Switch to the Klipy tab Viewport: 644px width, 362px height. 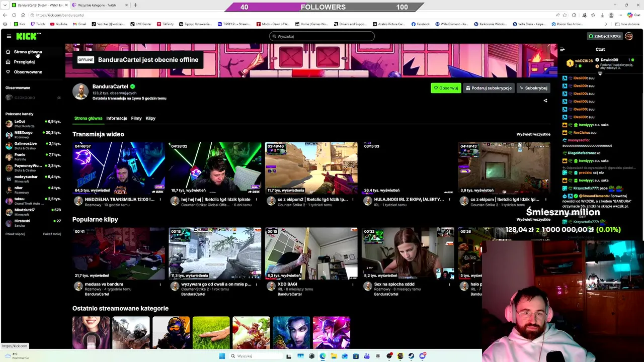150,118
